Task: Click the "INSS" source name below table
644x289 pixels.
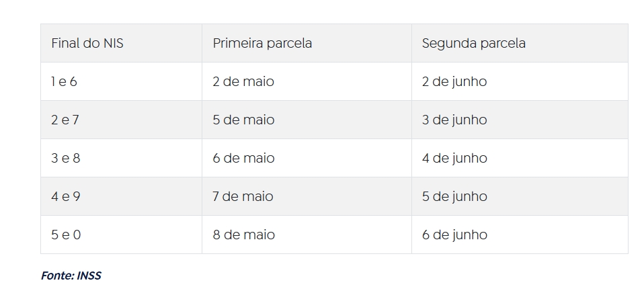Action: 89,276
